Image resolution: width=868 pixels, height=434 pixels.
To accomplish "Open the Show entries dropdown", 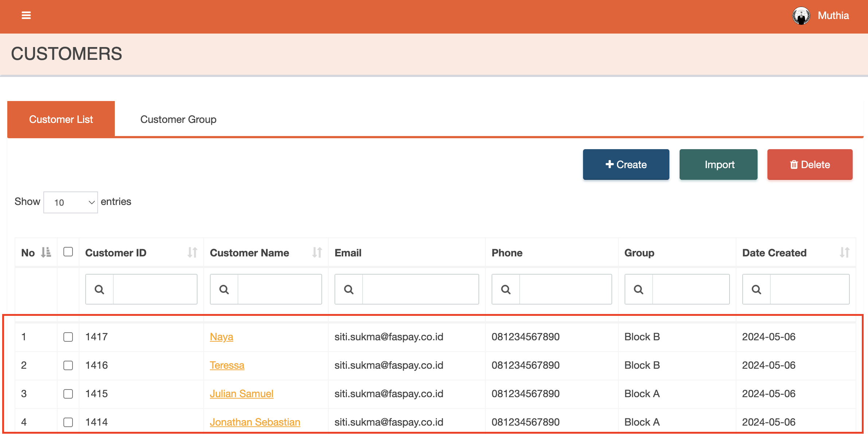I will coord(71,202).
